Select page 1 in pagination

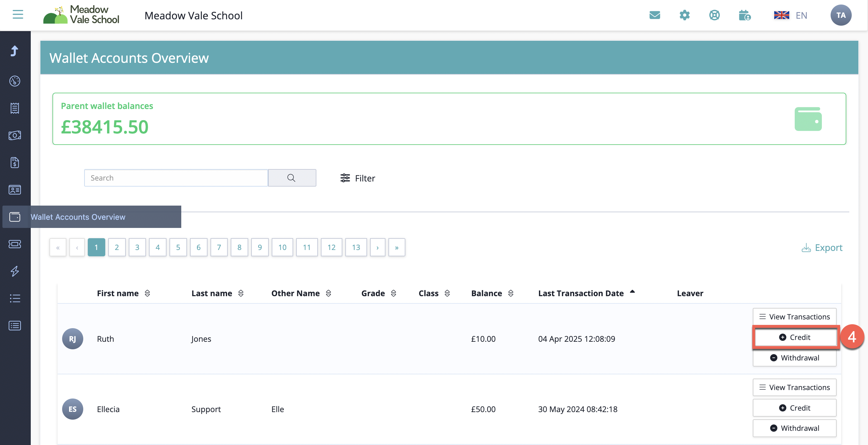tap(97, 247)
